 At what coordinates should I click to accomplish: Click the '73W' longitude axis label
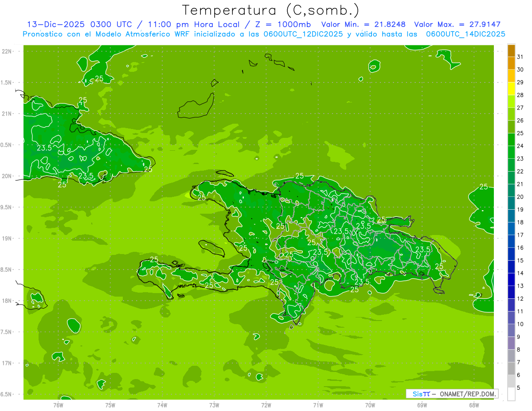(x=214, y=405)
